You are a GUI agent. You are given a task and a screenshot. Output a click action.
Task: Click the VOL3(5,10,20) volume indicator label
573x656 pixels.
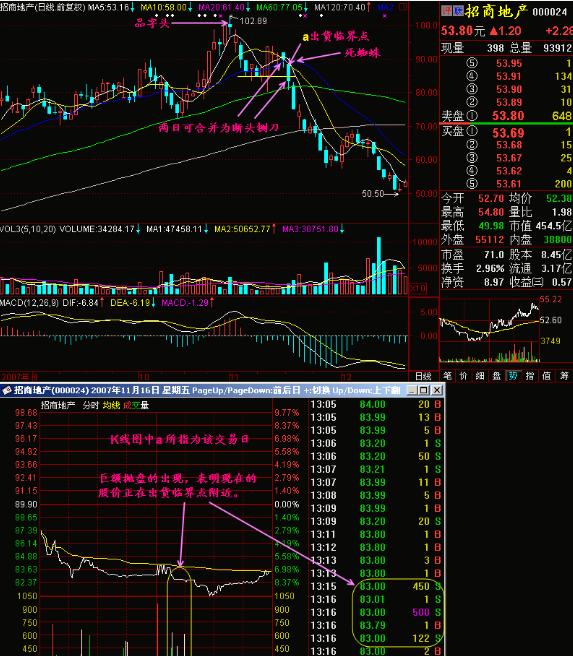pyautogui.click(x=28, y=229)
